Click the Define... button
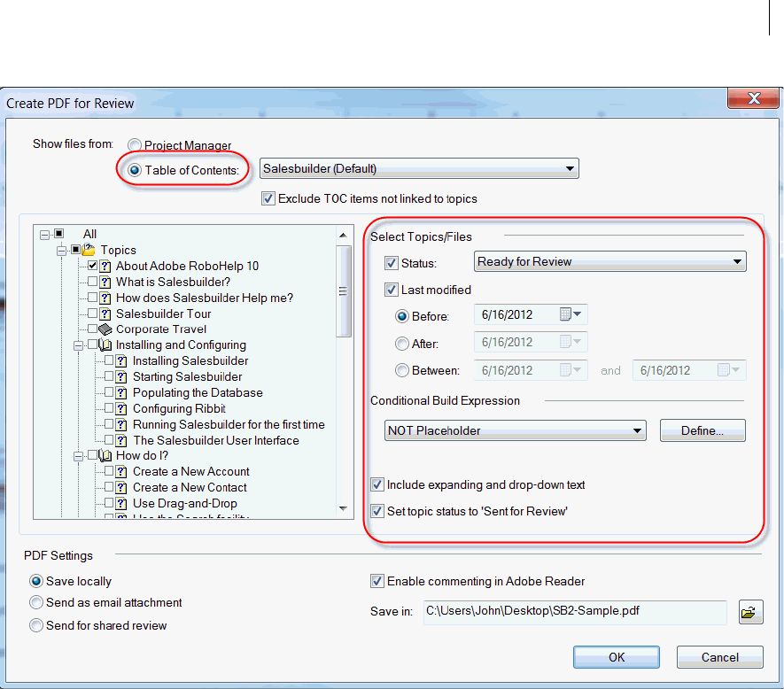 coord(702,430)
